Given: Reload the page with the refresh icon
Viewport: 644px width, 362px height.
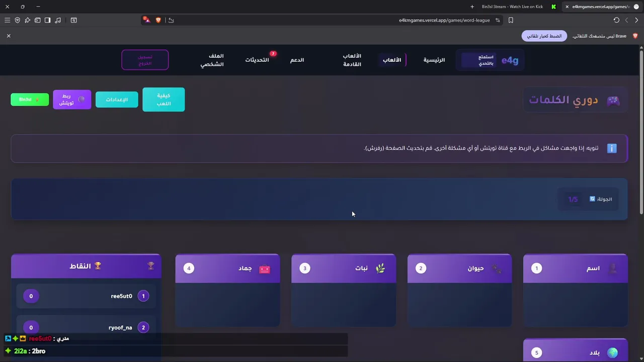Looking at the screenshot, I should point(616,20).
